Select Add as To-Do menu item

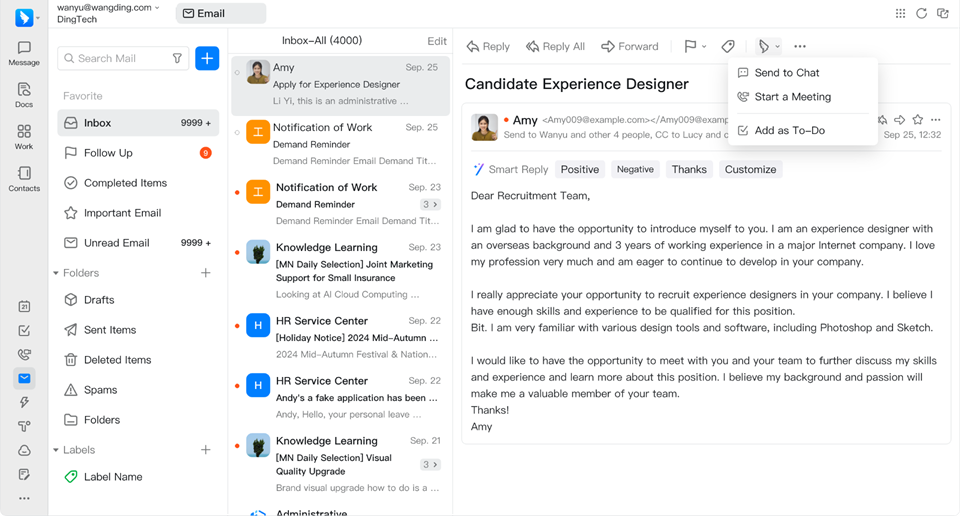803,130
